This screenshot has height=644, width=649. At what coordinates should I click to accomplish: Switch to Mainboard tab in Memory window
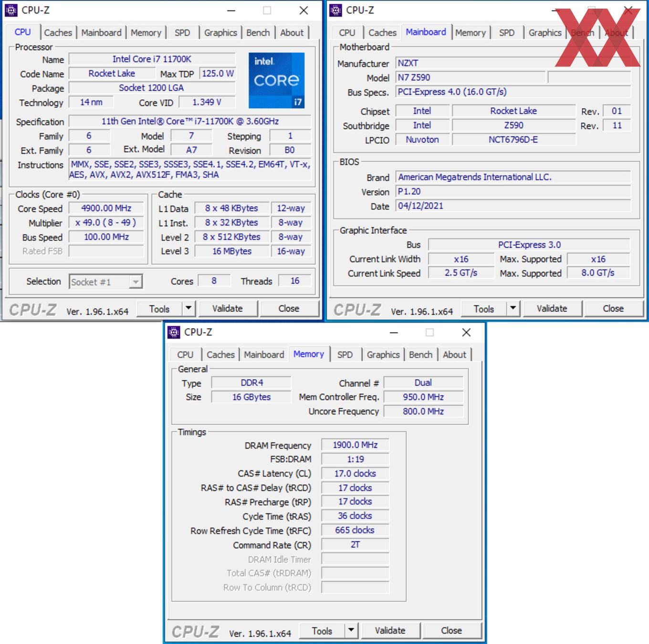pos(264,355)
